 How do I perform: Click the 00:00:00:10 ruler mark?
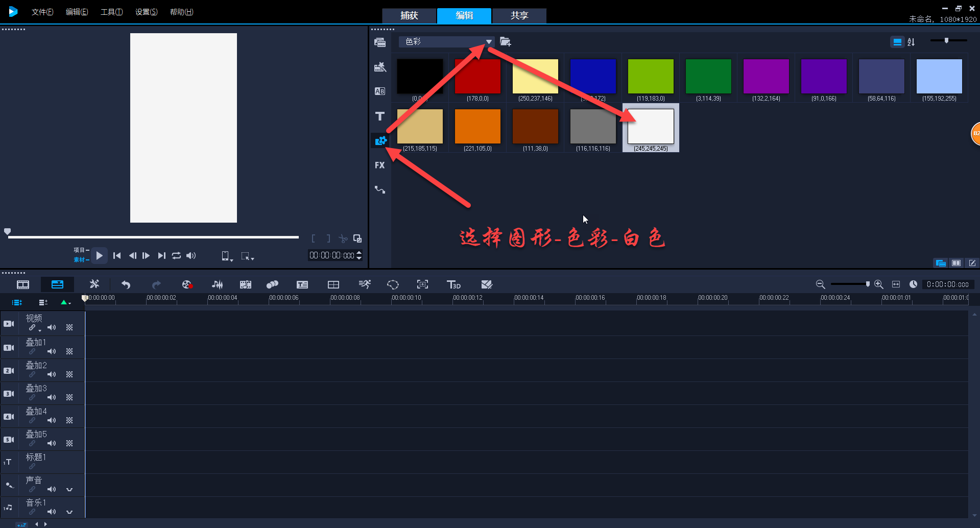pos(407,298)
